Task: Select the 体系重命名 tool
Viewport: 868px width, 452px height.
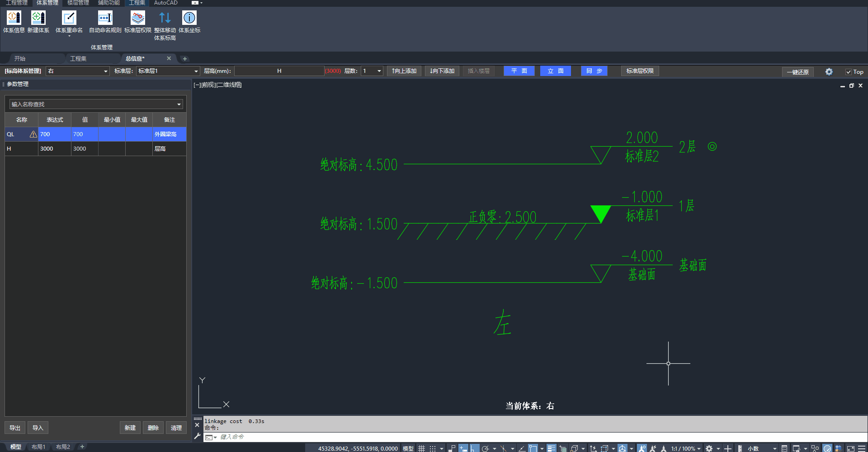Action: click(69, 18)
